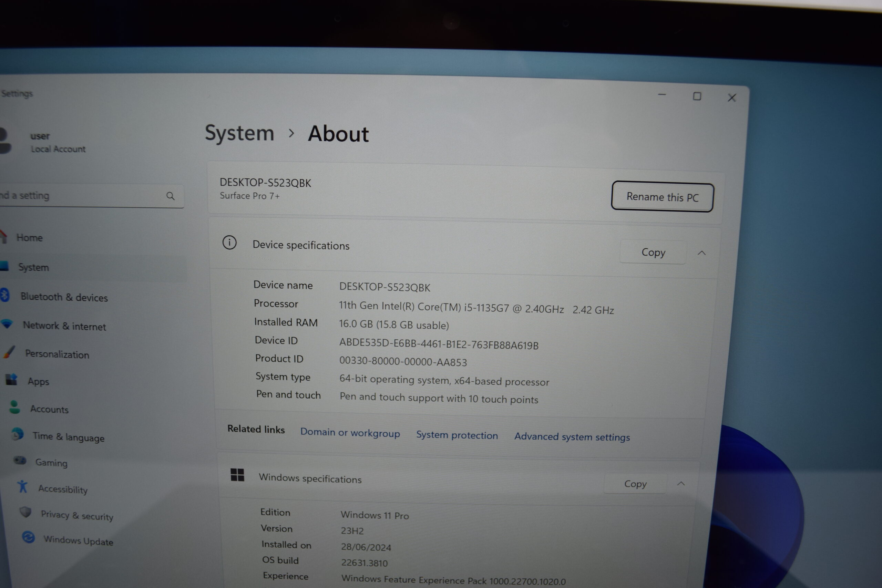
Task: Click the edition value Windows 11 Pro
Action: 375,515
